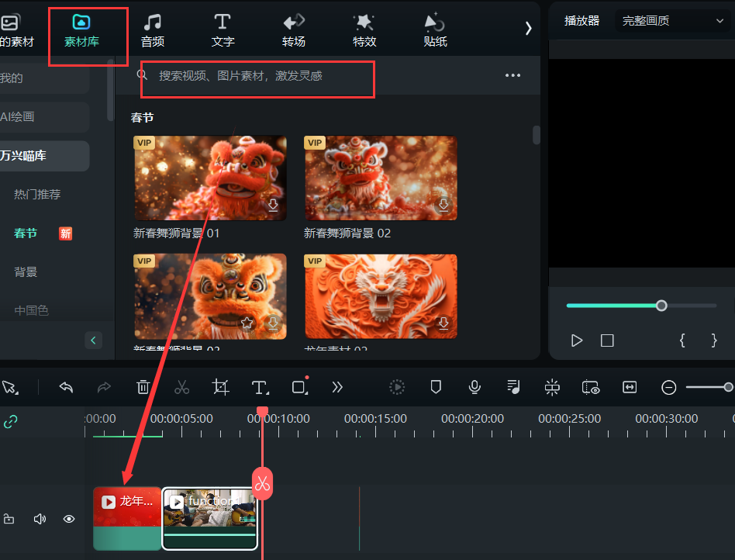
Task: Click the zoom out minus icon on the timeline
Action: tap(668, 387)
